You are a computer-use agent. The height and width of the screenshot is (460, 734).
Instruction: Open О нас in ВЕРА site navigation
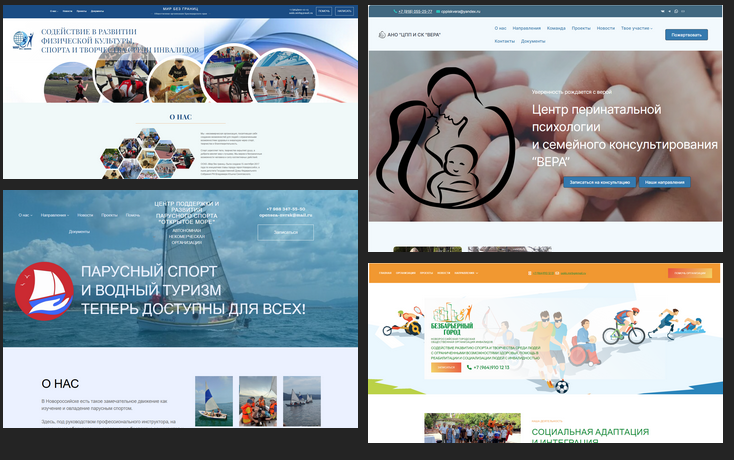tap(500, 29)
